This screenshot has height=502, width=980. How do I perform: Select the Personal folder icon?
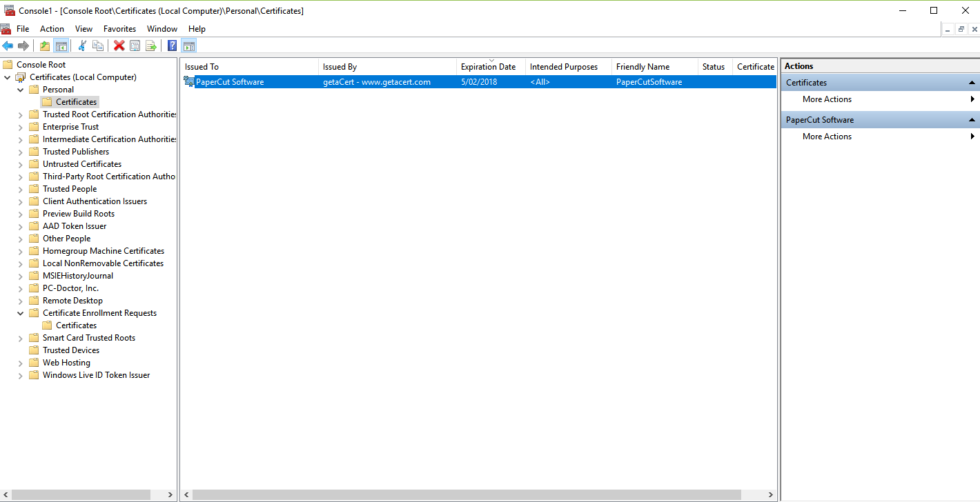click(35, 90)
